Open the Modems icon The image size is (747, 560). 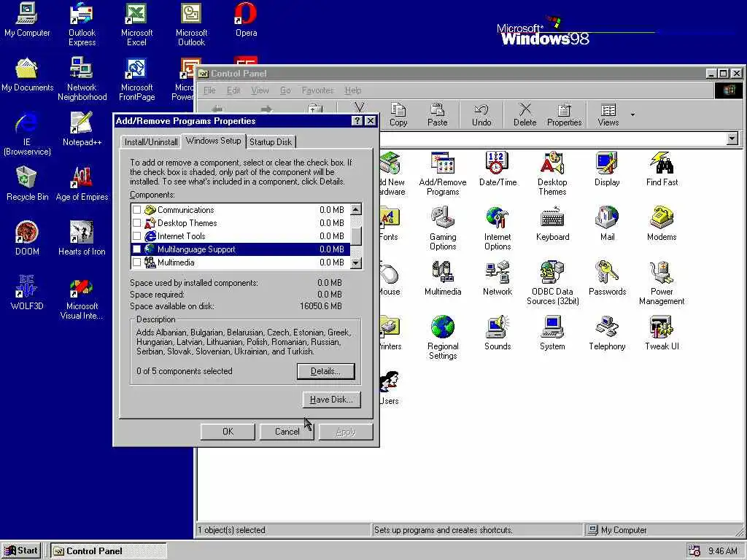pos(662,225)
